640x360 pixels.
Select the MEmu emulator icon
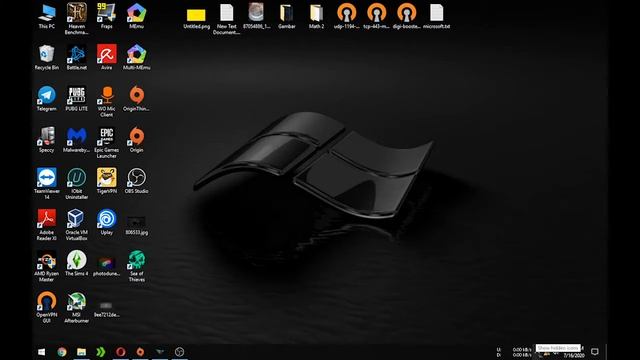(x=136, y=16)
